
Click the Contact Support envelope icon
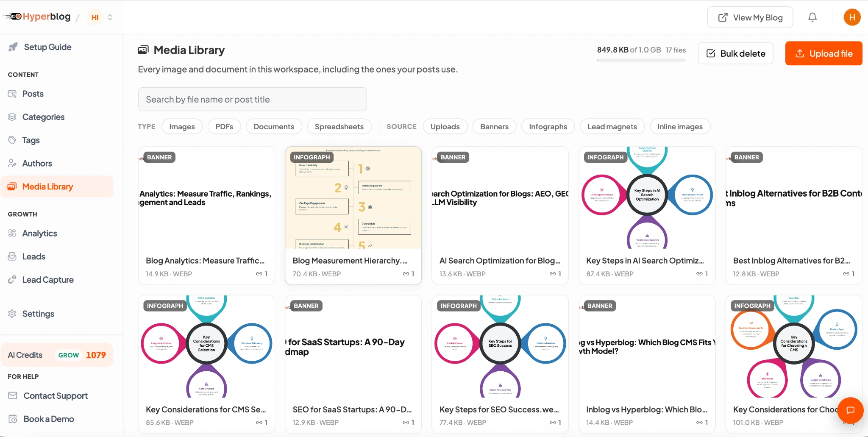click(x=13, y=395)
